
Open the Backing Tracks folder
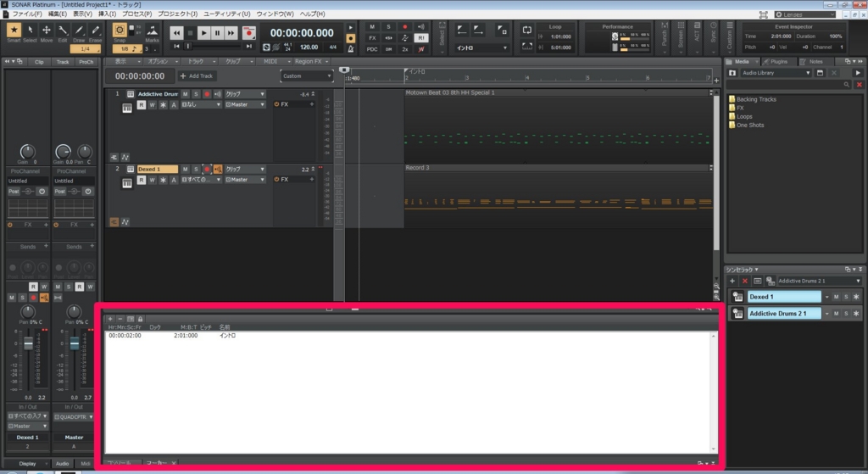pos(753,99)
